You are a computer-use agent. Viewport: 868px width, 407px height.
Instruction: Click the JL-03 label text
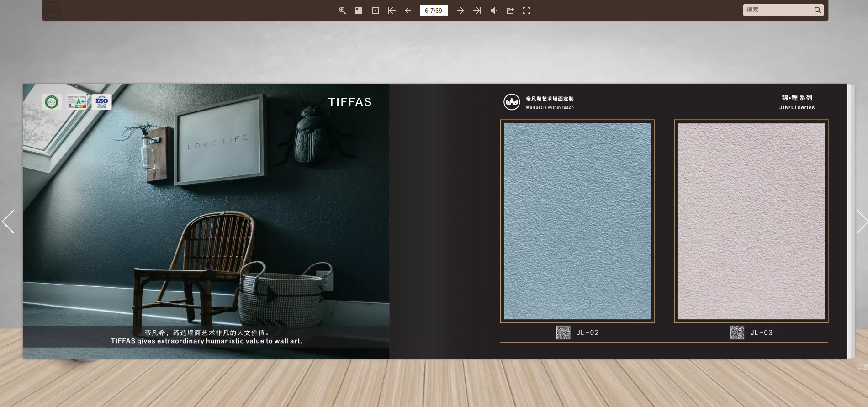pos(762,333)
